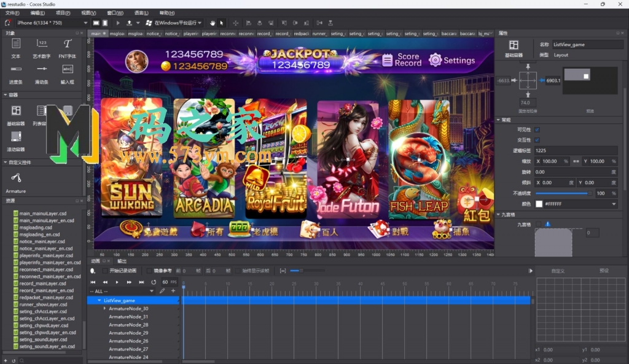Click the 逻辑标签 1225 tag field
Image resolution: width=629 pixels, height=364 pixels.
tap(576, 150)
